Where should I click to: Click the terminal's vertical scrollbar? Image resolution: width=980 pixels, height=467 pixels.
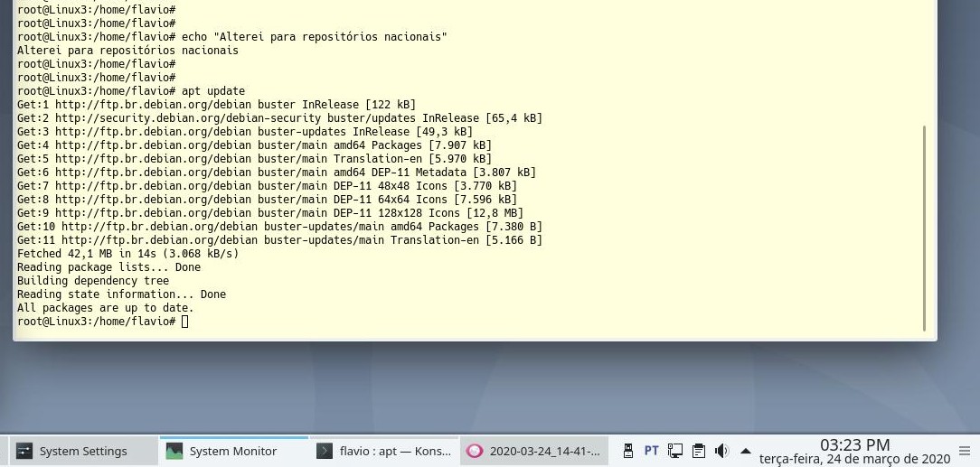pyautogui.click(x=924, y=226)
